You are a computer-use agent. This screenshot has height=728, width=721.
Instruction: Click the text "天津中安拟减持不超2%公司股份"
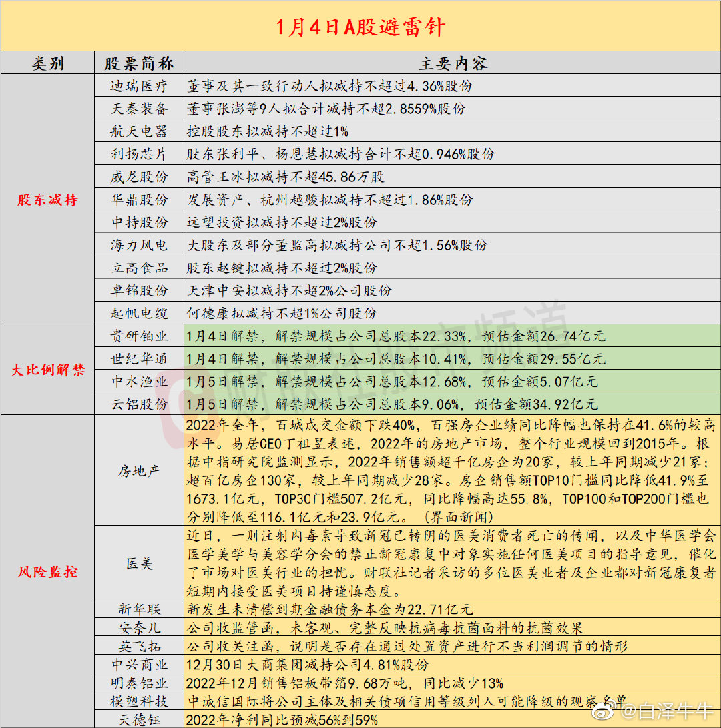tap(290, 291)
